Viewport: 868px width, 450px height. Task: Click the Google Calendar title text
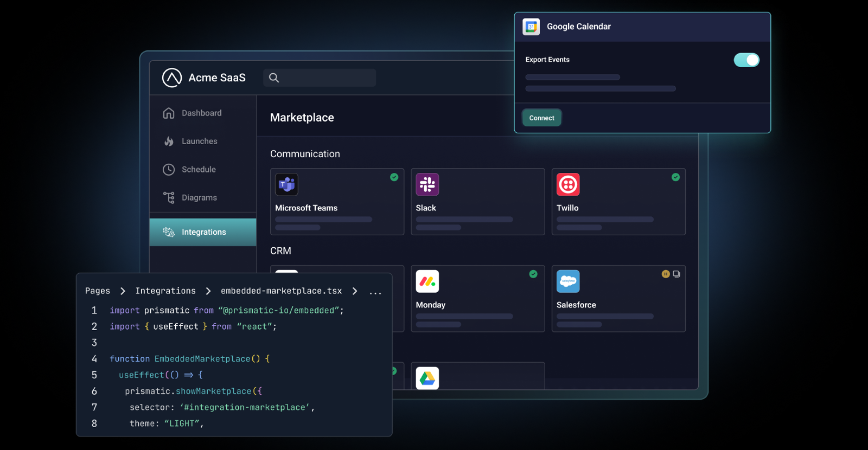coord(579,27)
